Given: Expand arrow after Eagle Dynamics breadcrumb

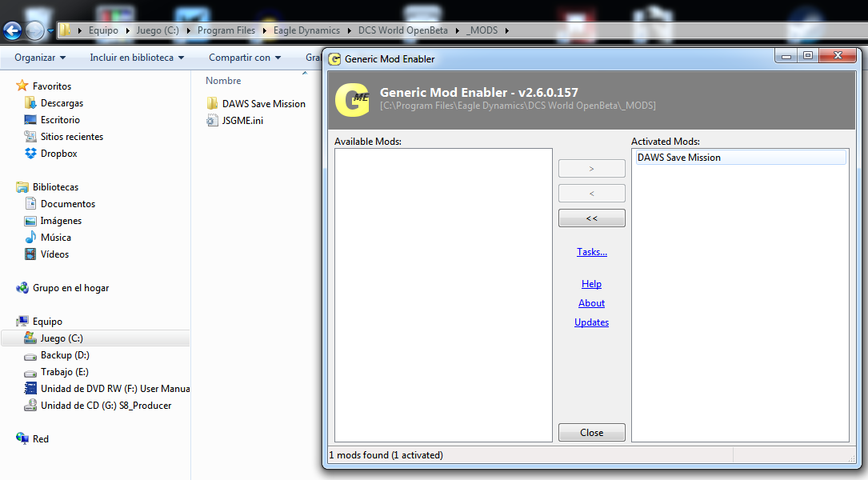Looking at the screenshot, I should coord(350,30).
